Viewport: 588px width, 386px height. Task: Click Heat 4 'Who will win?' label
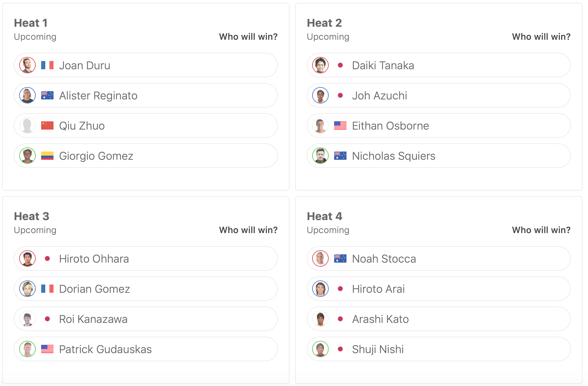[x=541, y=230]
